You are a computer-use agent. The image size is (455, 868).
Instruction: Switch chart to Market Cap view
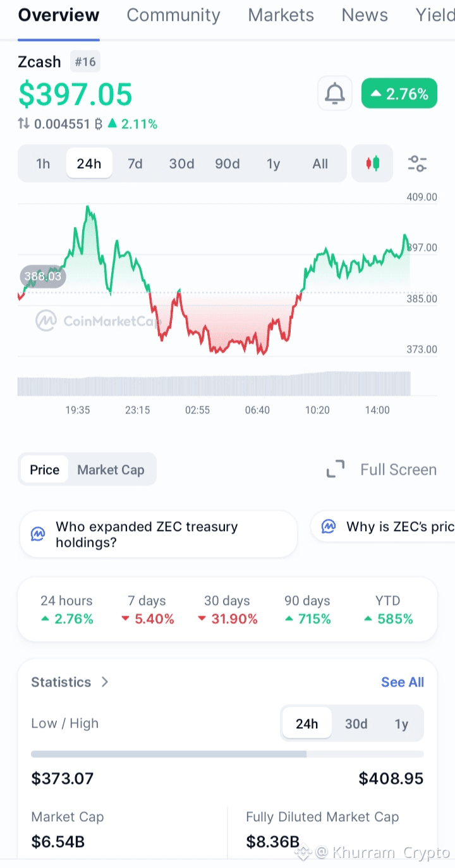pos(111,470)
